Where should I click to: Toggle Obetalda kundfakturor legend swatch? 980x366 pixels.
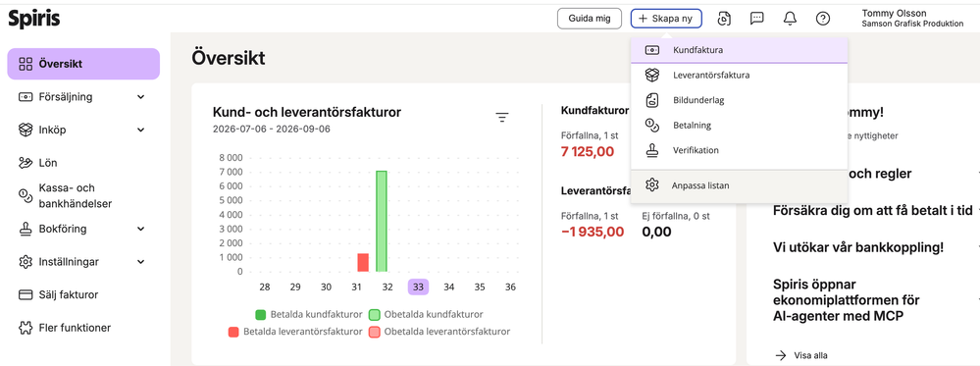[375, 314]
